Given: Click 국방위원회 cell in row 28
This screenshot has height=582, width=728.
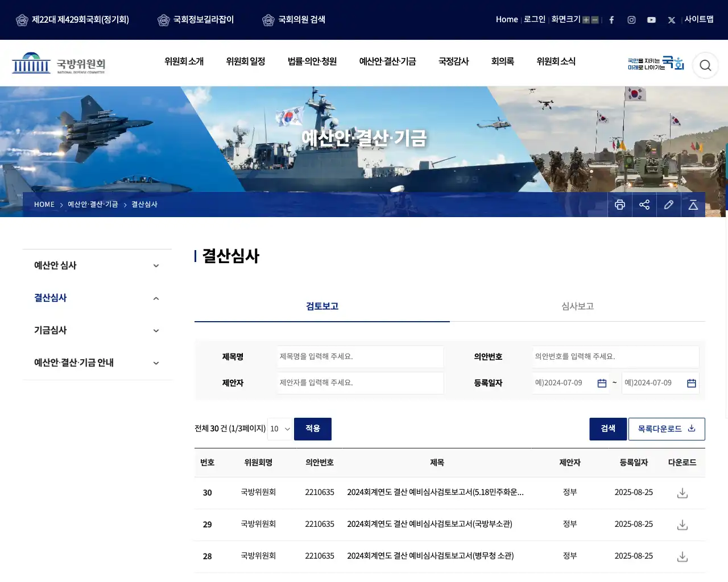Looking at the screenshot, I should pyautogui.click(x=258, y=556).
